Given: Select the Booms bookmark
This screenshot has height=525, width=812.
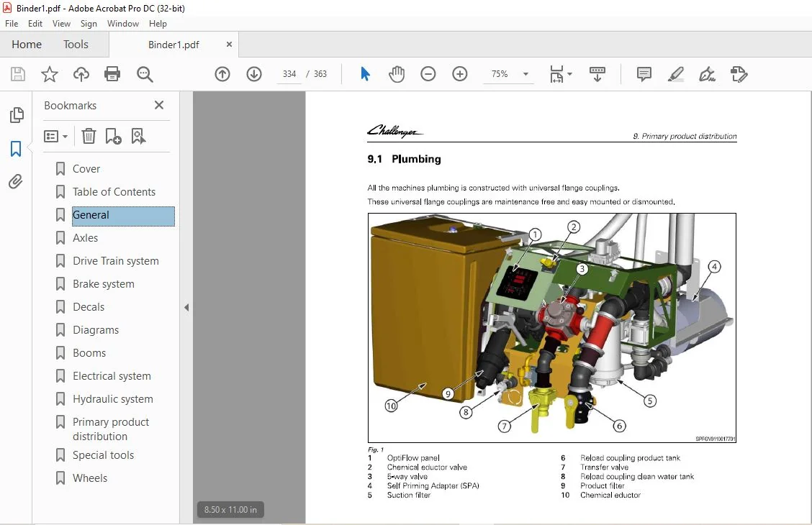Looking at the screenshot, I should click(x=89, y=353).
